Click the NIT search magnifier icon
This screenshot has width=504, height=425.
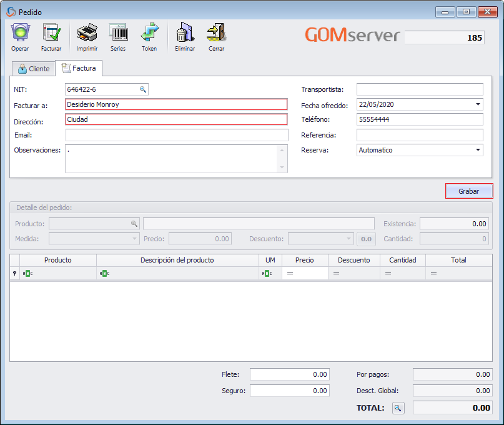[x=143, y=89]
